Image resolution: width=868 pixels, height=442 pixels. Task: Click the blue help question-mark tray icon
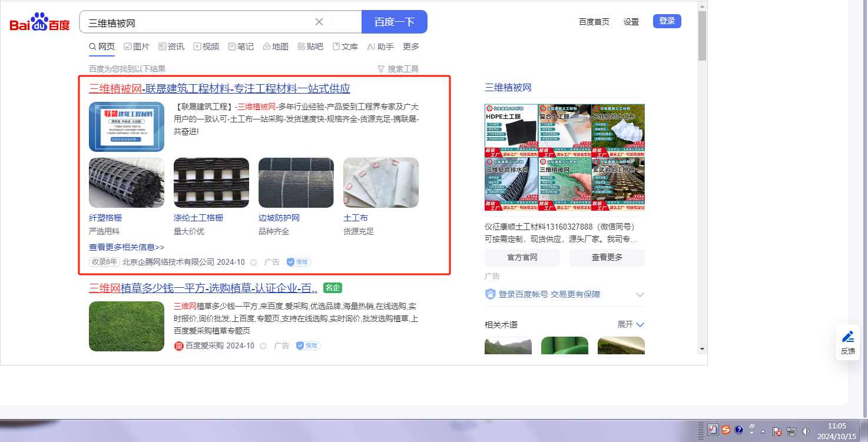[x=739, y=430]
